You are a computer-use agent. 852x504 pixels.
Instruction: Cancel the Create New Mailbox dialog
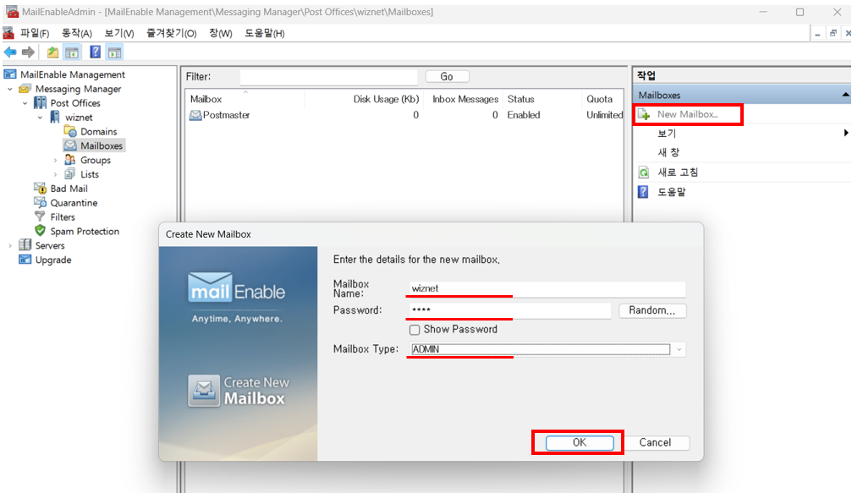pyautogui.click(x=655, y=442)
